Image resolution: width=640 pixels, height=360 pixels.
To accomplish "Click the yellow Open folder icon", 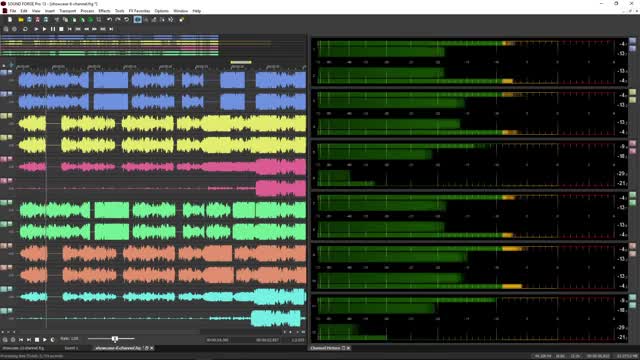I will 21,20.
